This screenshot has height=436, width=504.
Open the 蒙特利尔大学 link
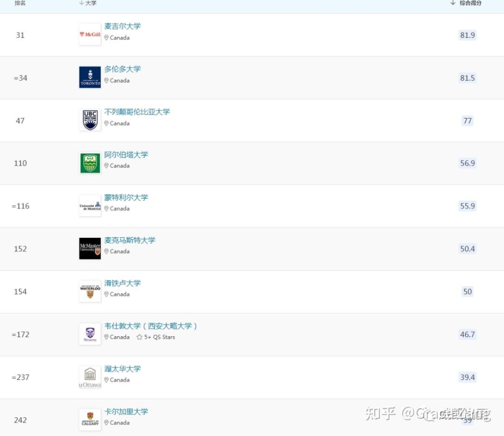126,197
